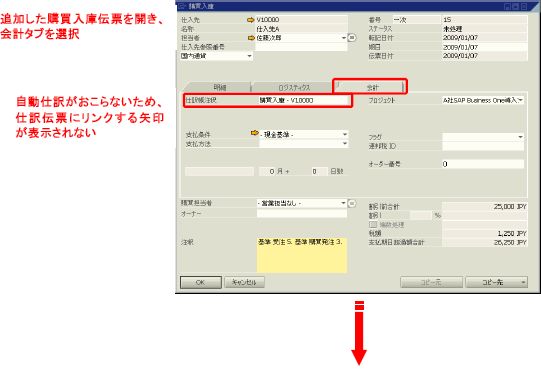Open the 国内通貨 currency dropdown
Viewport: 541px width, 369px height.
(x=249, y=56)
